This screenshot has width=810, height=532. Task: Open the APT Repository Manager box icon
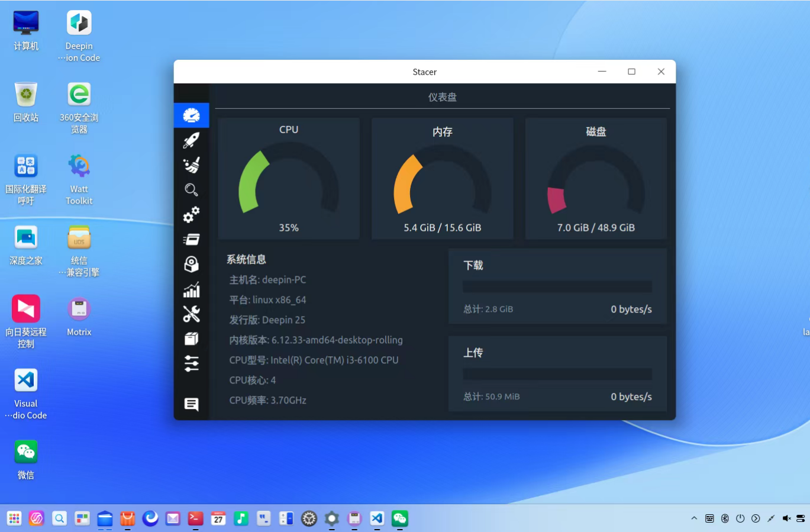(191, 338)
